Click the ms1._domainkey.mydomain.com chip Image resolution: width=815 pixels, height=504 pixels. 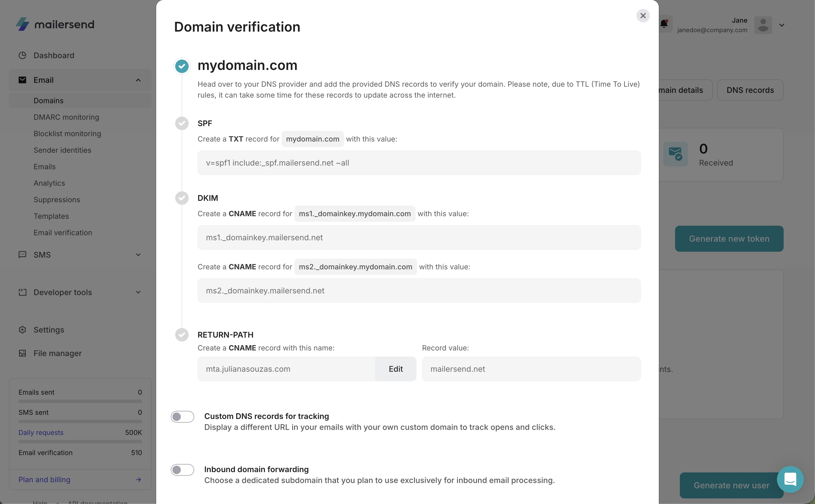(x=355, y=214)
